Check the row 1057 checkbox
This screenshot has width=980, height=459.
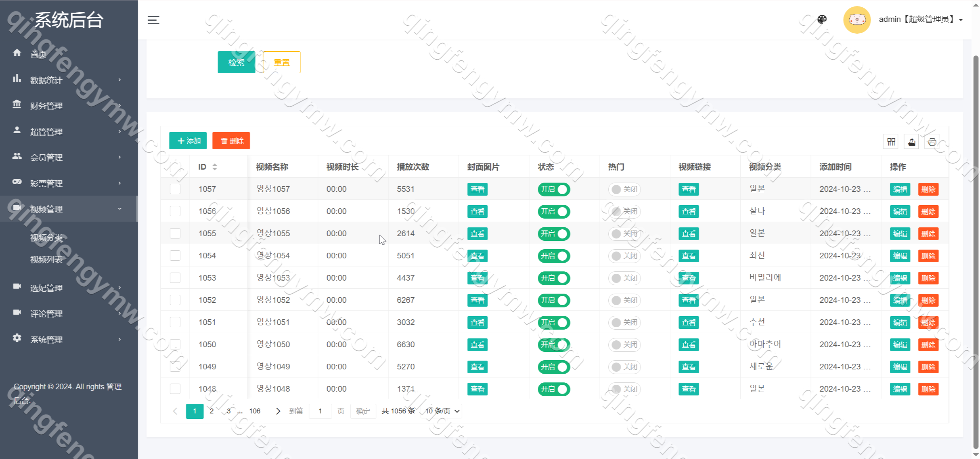pyautogui.click(x=175, y=189)
